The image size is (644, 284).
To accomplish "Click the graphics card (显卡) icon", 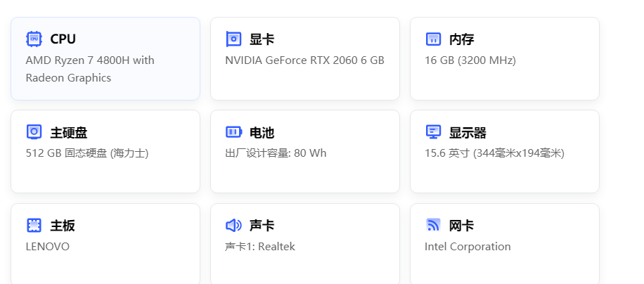I will (233, 39).
